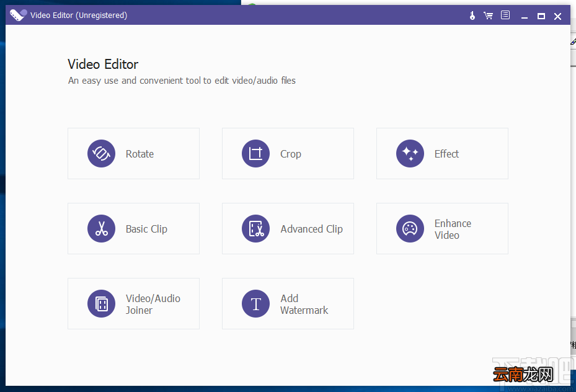
Task: Open the menu list icon in title bar
Action: 505,15
